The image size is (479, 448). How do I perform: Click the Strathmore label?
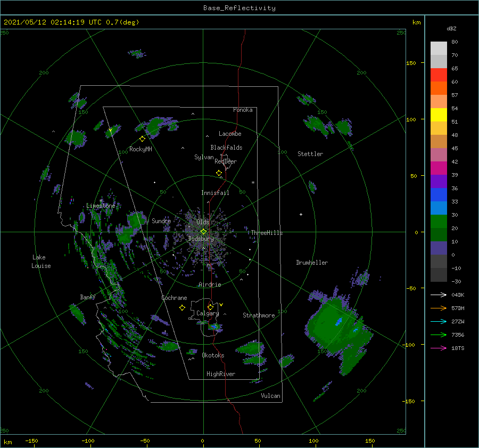click(x=259, y=315)
